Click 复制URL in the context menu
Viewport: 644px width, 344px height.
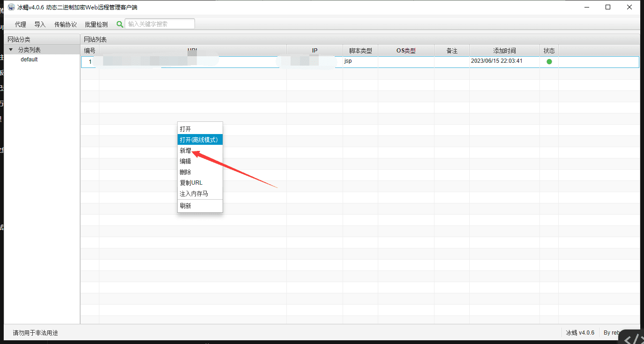point(191,183)
